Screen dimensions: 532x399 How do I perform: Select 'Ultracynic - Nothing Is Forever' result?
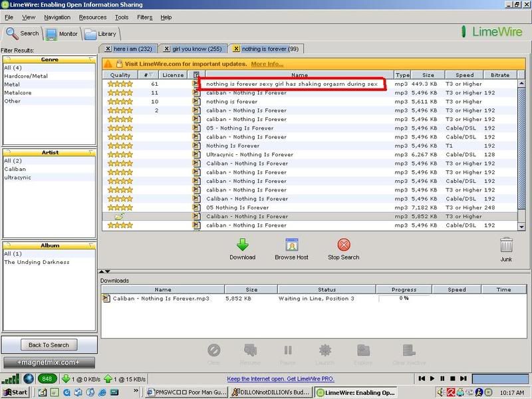(310, 155)
